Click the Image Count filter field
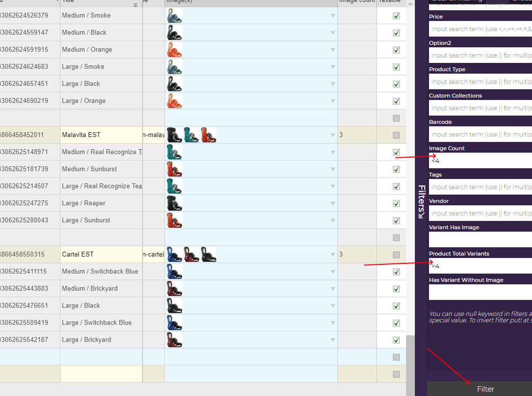This screenshot has height=396, width=532. [x=480, y=160]
